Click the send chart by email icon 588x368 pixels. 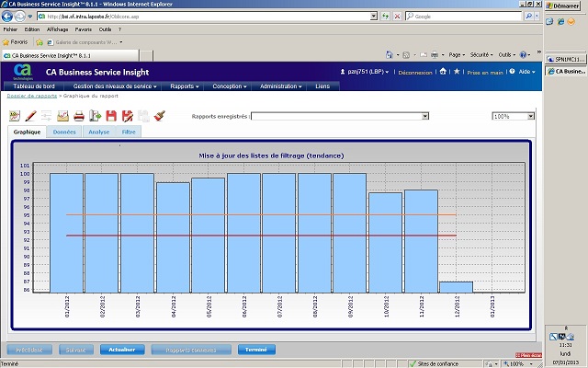pos(62,116)
